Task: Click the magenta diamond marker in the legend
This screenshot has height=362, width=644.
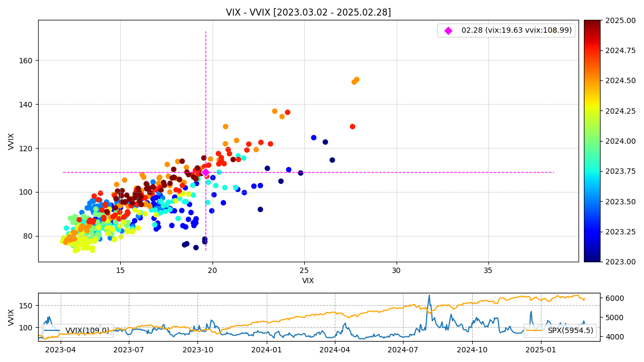Action: pos(448,31)
